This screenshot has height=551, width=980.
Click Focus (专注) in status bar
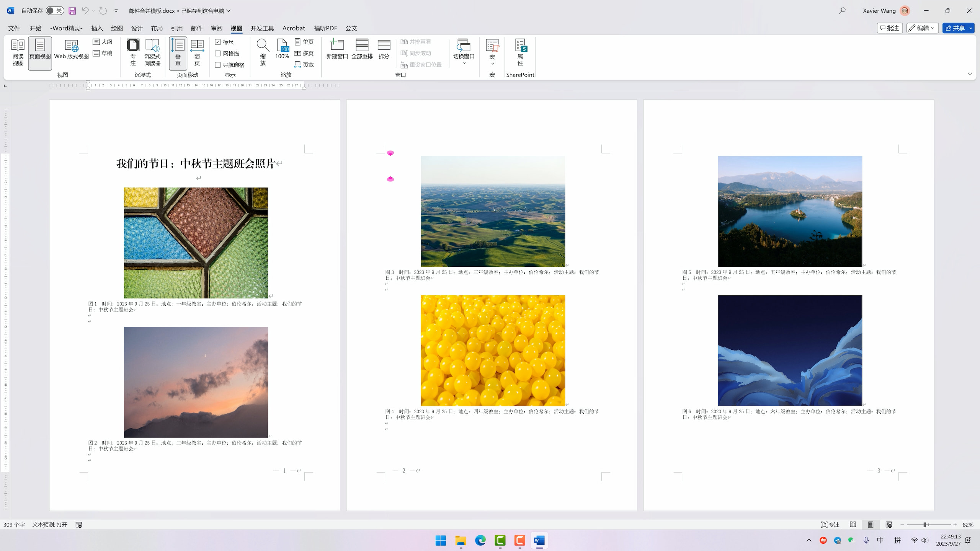click(830, 525)
